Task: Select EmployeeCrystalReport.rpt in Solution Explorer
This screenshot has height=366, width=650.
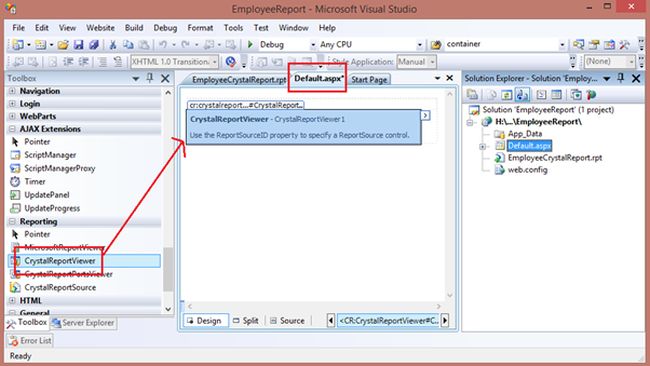Action: coord(555,158)
